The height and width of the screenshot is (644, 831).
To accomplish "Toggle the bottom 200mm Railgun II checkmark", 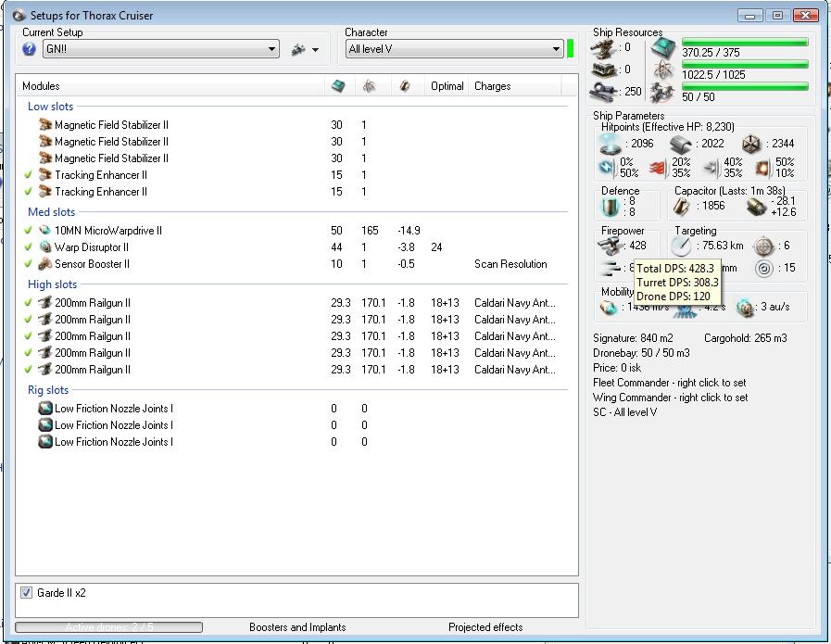I will [28, 370].
